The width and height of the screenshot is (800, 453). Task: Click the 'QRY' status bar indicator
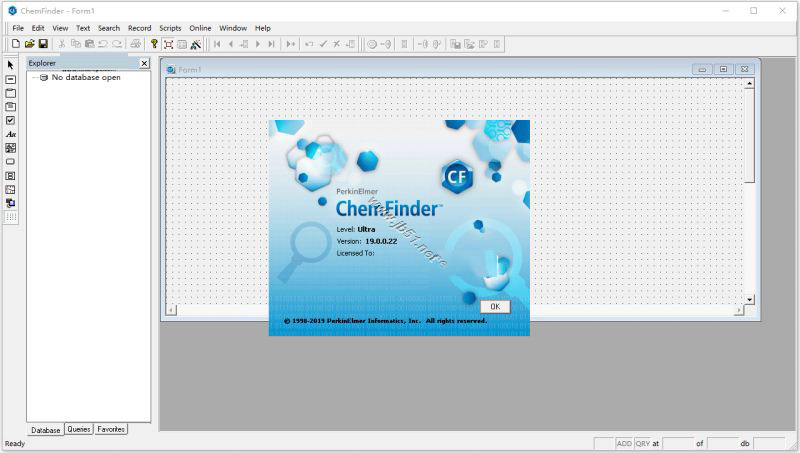tap(642, 444)
